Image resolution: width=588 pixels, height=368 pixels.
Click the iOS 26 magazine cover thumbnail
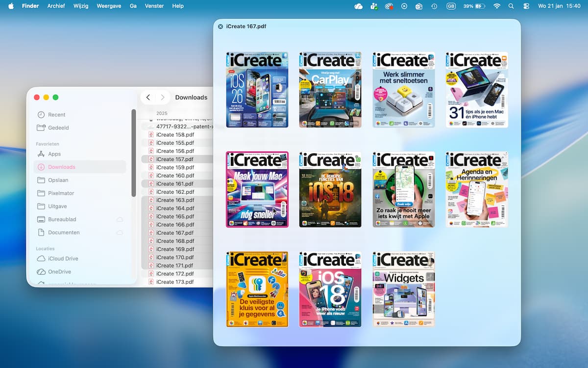(x=257, y=90)
